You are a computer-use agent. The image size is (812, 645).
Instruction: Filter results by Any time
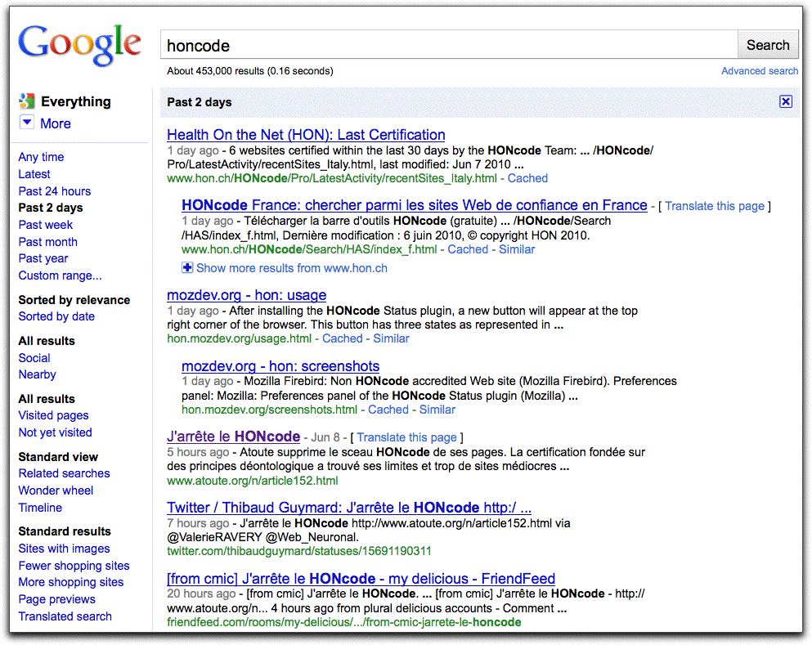click(x=42, y=157)
